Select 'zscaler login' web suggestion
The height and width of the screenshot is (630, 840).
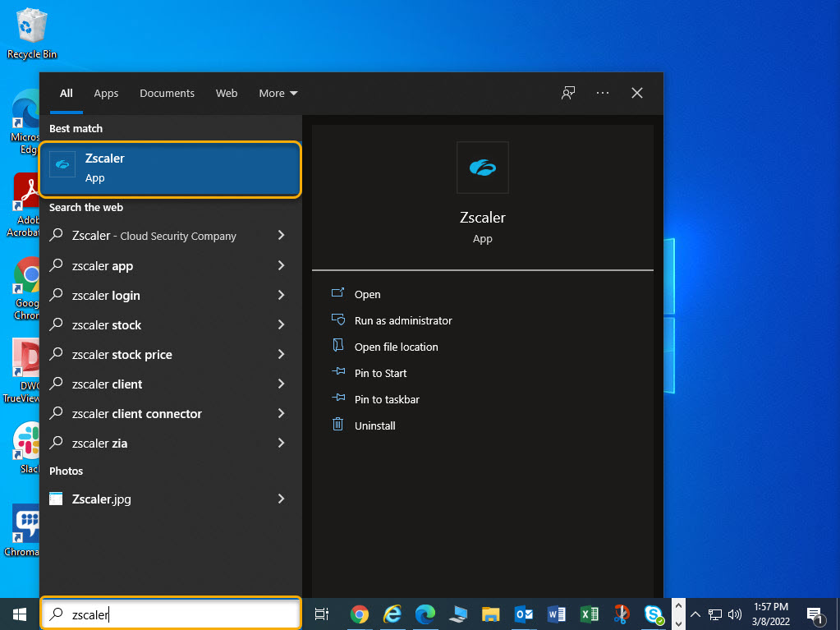pyautogui.click(x=155, y=295)
